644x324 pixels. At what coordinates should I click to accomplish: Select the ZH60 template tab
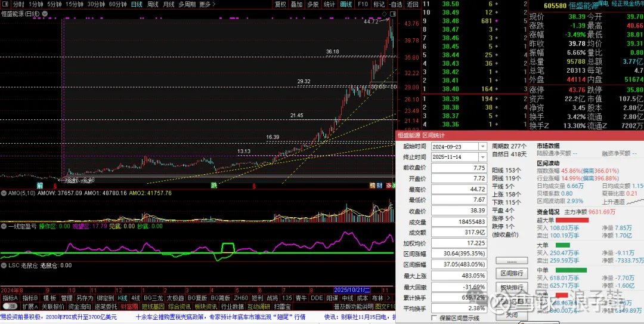click(241, 298)
